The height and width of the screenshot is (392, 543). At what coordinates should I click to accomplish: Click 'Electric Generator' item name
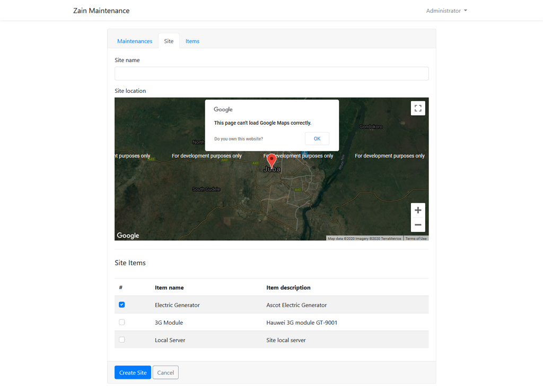coord(177,305)
